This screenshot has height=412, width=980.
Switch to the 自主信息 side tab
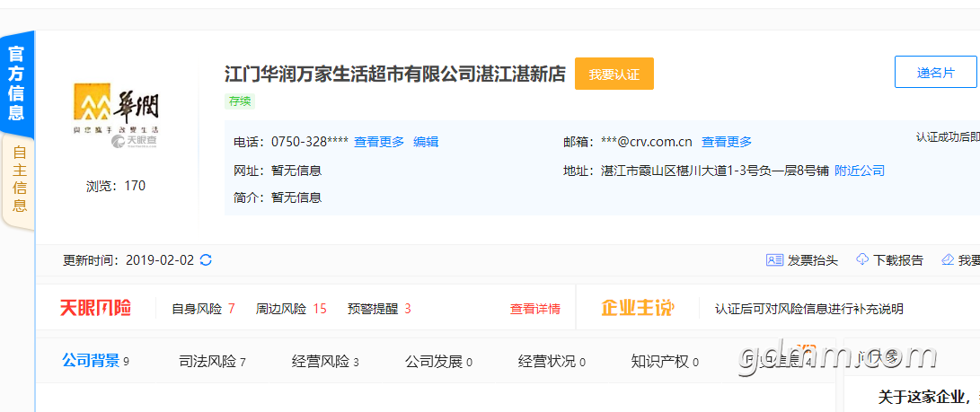(x=19, y=180)
